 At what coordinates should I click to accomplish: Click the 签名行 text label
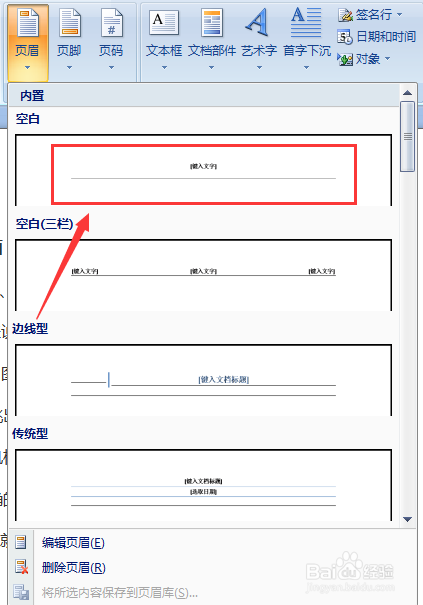tap(374, 15)
